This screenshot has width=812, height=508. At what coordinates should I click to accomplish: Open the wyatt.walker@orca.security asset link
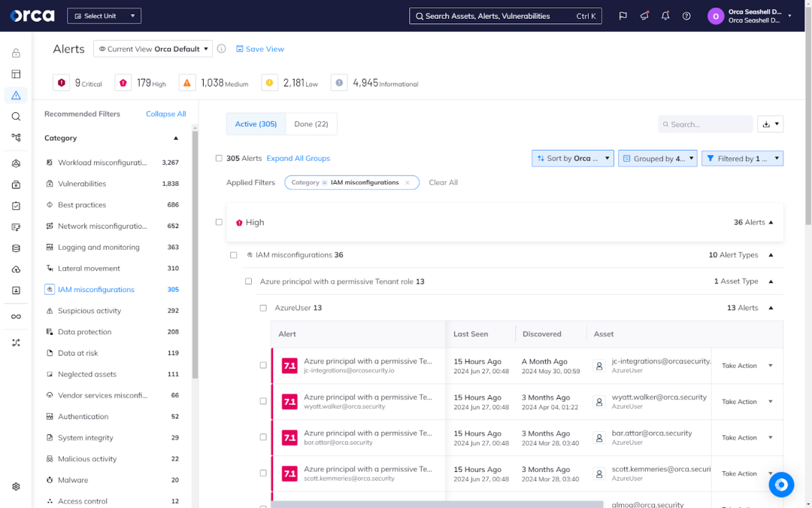coord(659,397)
